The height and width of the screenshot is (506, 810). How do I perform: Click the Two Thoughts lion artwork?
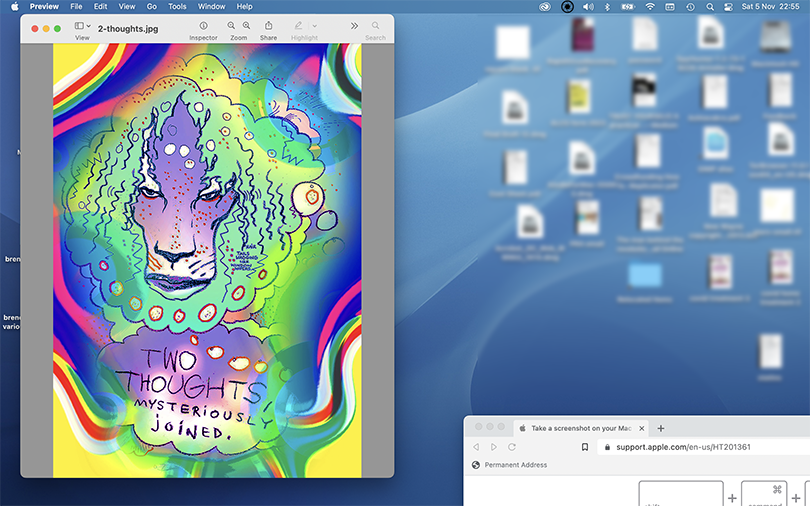(207, 260)
